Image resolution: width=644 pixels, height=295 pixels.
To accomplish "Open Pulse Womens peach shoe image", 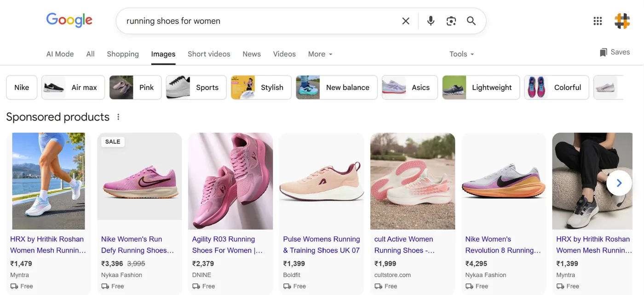I will pos(322,181).
